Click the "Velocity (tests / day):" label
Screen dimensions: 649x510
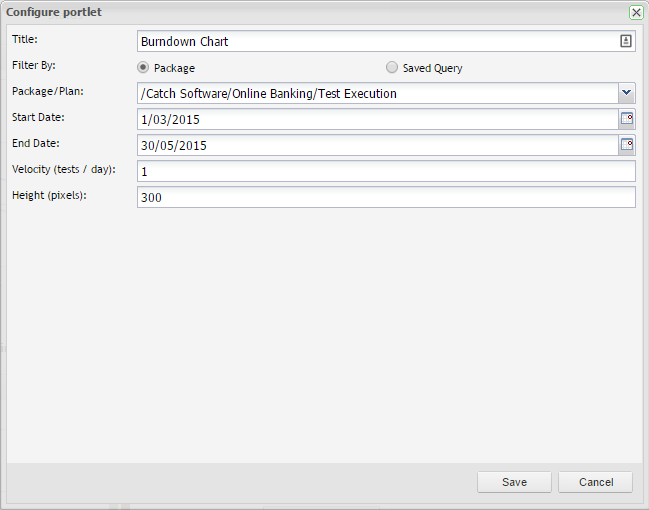(64, 169)
